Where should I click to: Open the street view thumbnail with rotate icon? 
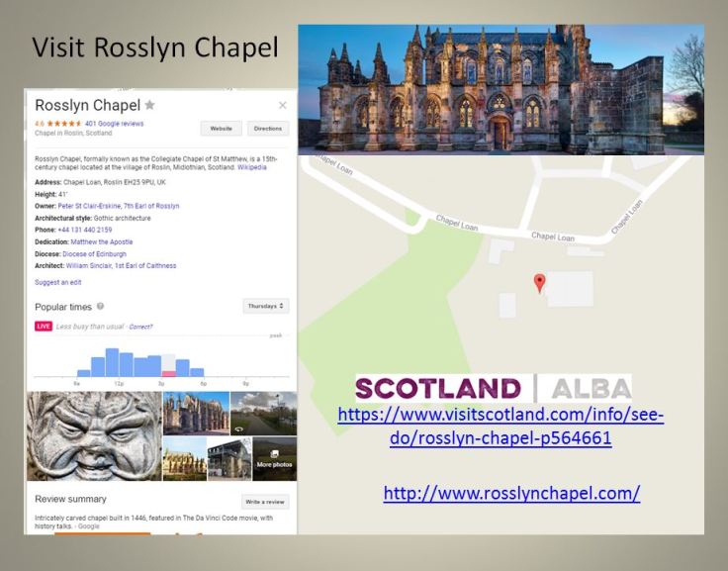click(263, 413)
